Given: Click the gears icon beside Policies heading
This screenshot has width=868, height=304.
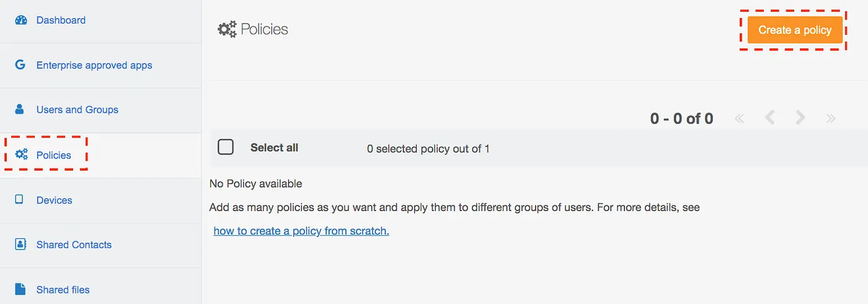Looking at the screenshot, I should [228, 29].
